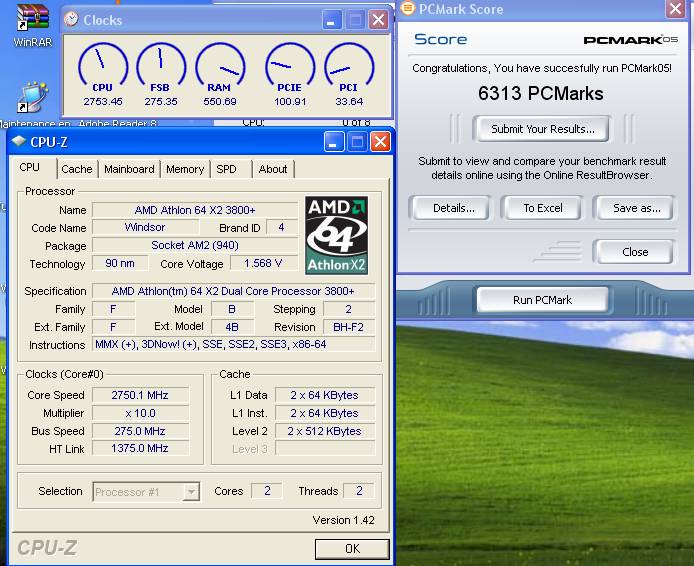Click the Version 1.42 label

(x=343, y=520)
